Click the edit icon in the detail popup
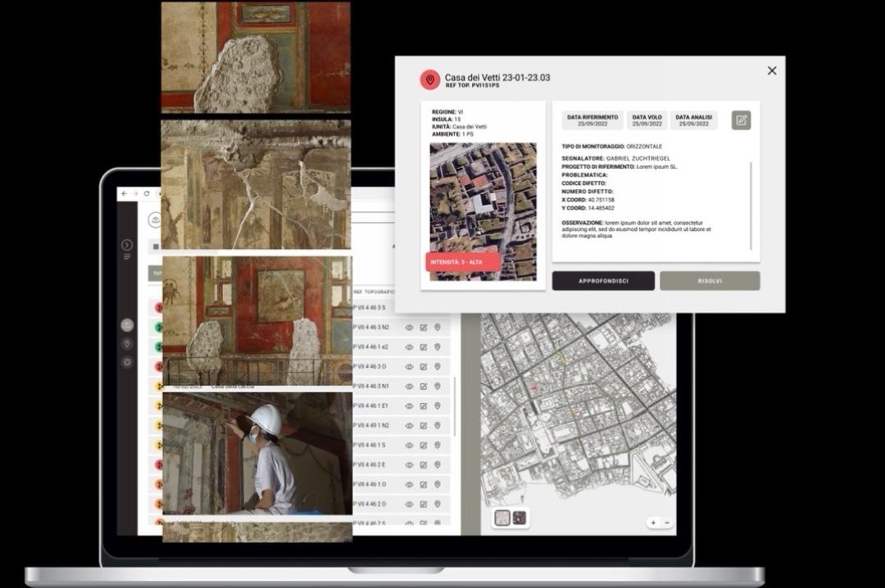This screenshot has height=588, width=885. click(x=741, y=120)
